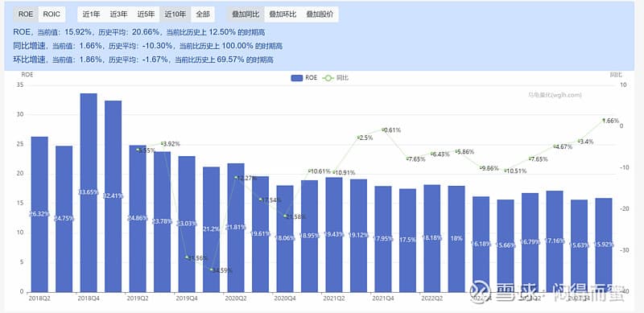Click the 18.95% ROE bar
The width and height of the screenshot is (644, 313).
309,237
